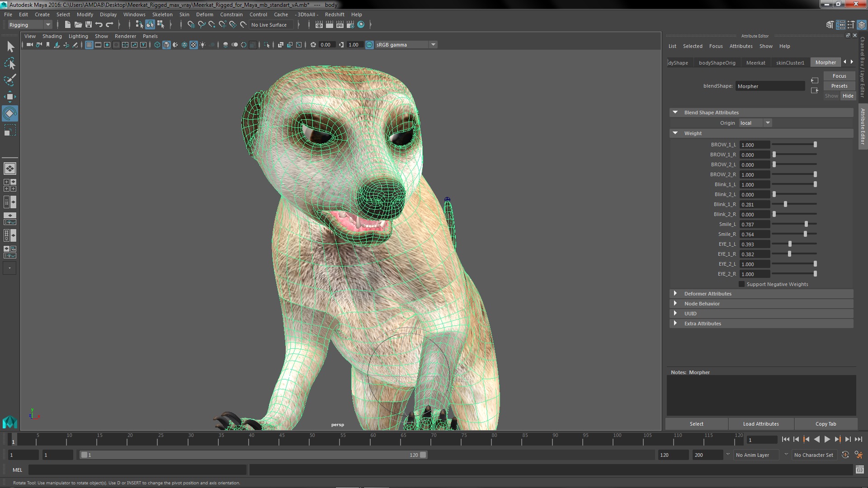Switch to the skinCluster1 tab
This screenshot has width=868, height=488.
click(x=790, y=63)
